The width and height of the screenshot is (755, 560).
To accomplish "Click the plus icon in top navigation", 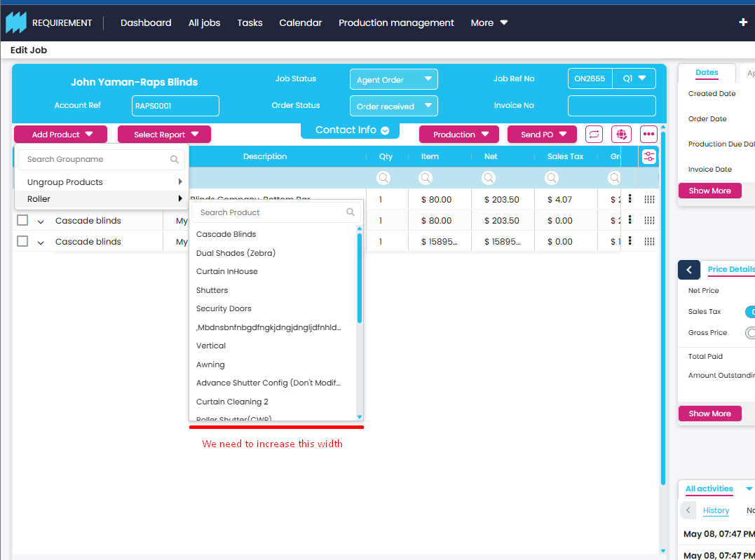I will (x=743, y=22).
